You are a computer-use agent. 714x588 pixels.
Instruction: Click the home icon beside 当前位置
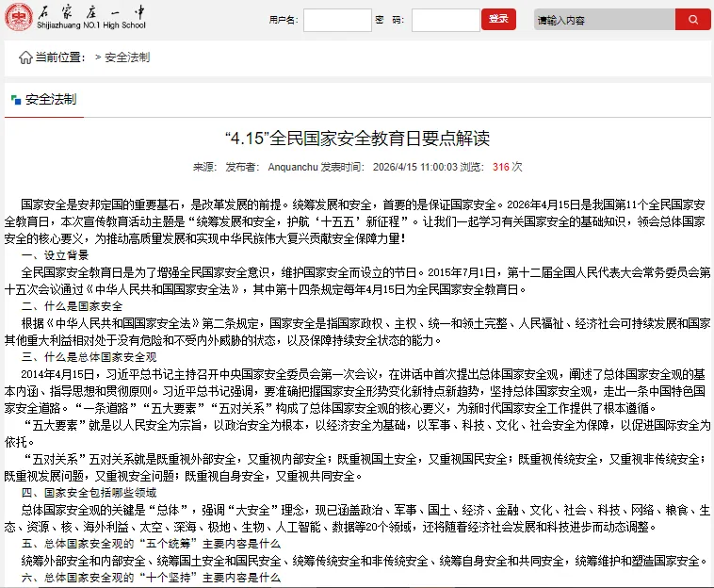[x=25, y=57]
